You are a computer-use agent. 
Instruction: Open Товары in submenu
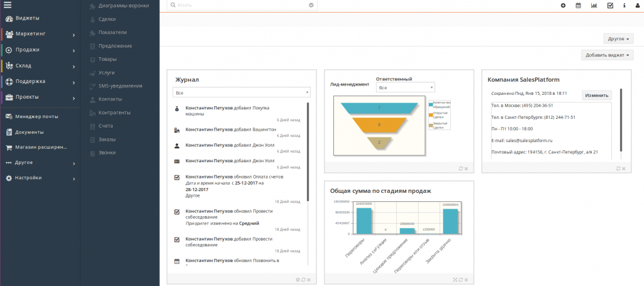click(x=108, y=59)
